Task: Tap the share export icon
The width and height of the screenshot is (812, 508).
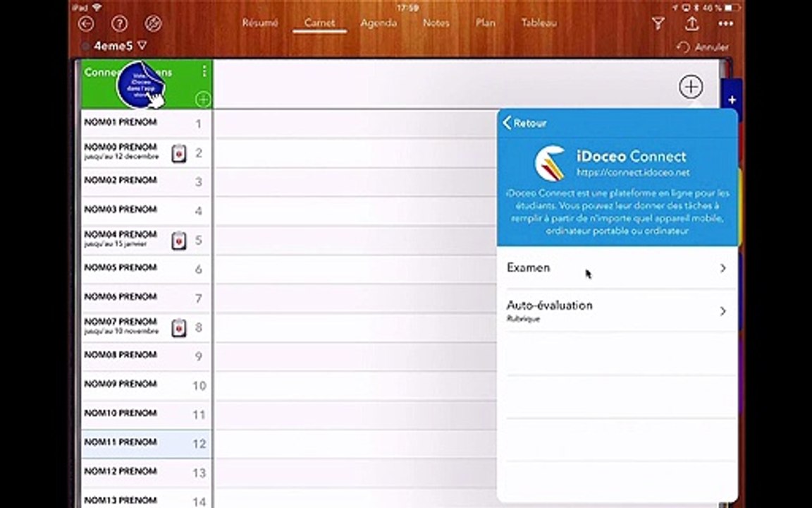Action: click(692, 23)
